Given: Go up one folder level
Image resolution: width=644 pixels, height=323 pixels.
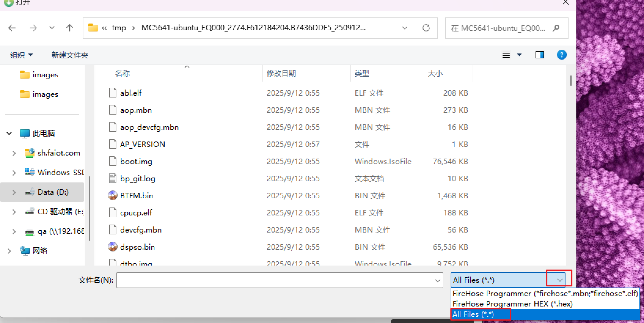Looking at the screenshot, I should 70,28.
